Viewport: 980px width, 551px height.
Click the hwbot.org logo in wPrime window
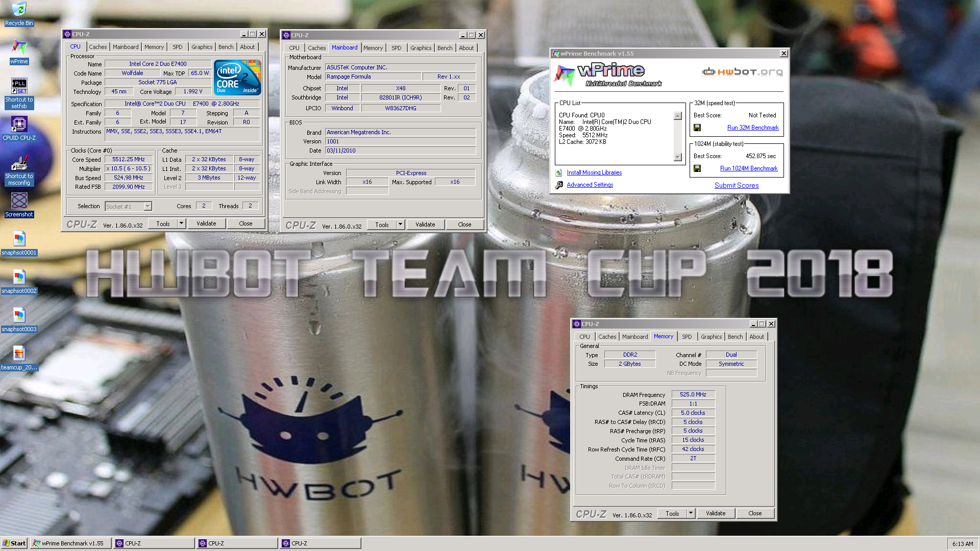(742, 72)
